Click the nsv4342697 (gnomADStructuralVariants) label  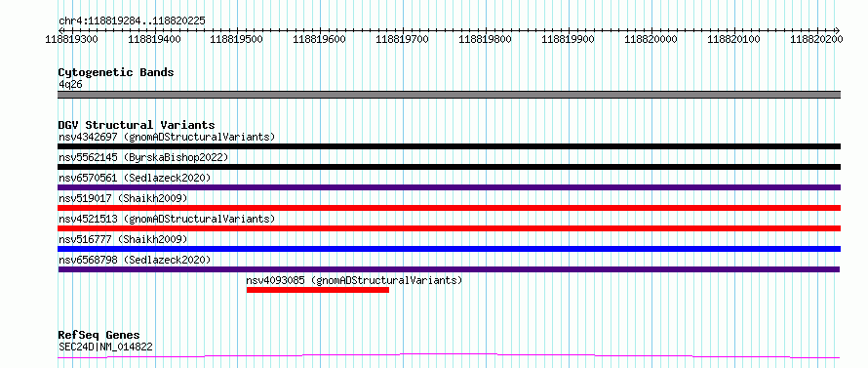[x=167, y=137]
